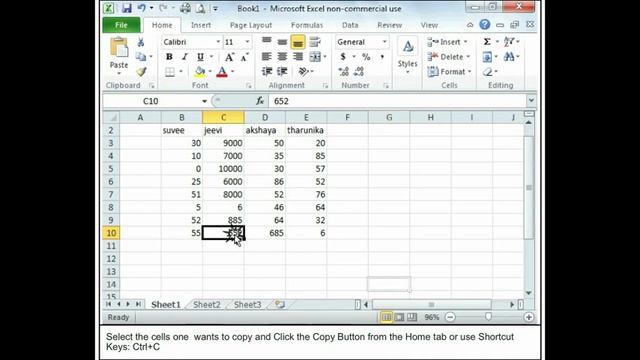Click the Merge and Center icon
This screenshot has width=640, height=360.
315,57
